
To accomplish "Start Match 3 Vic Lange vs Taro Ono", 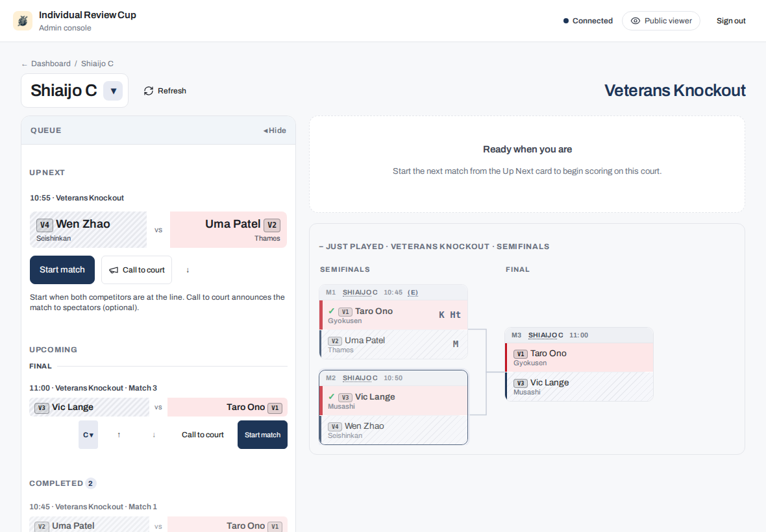I will click(262, 435).
